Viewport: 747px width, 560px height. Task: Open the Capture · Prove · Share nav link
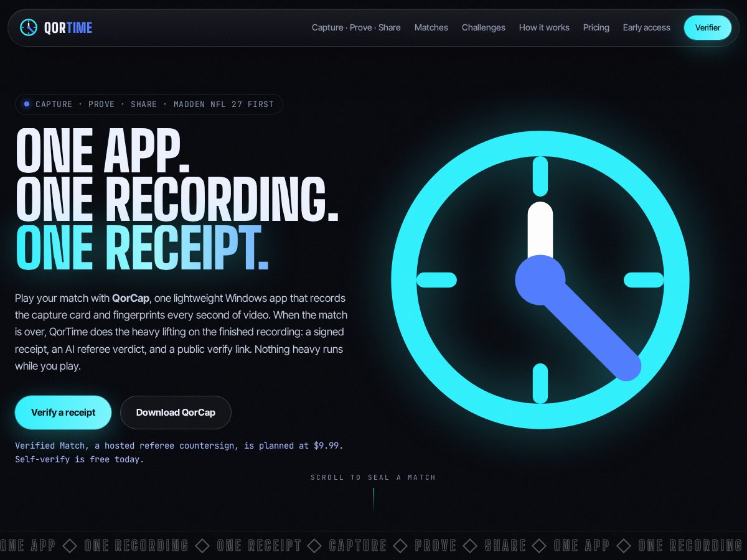tap(356, 27)
